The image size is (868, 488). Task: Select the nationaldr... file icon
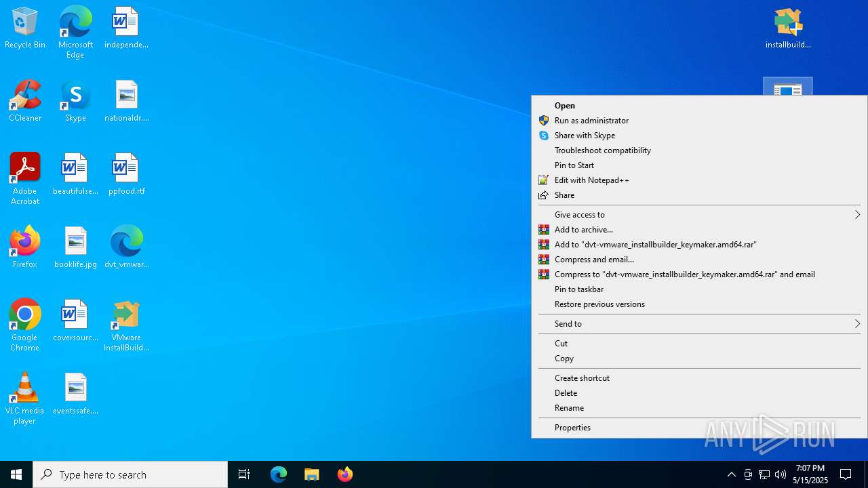click(126, 102)
